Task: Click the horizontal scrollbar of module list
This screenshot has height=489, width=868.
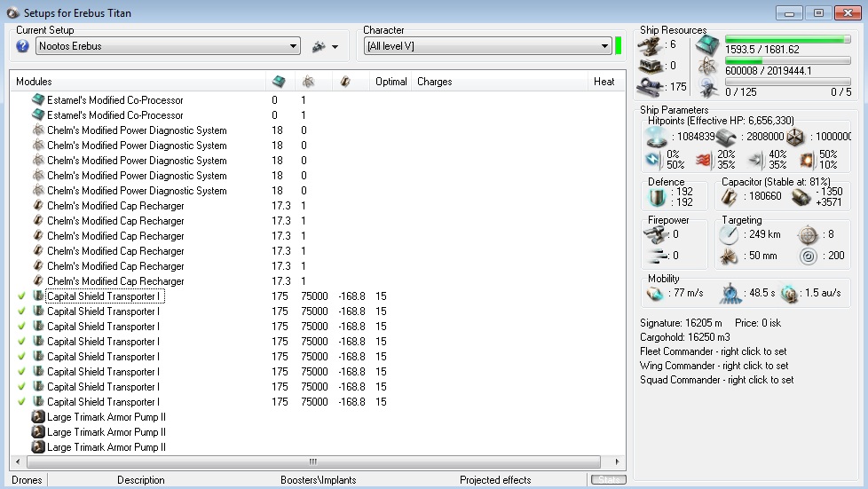Action: pyautogui.click(x=312, y=462)
